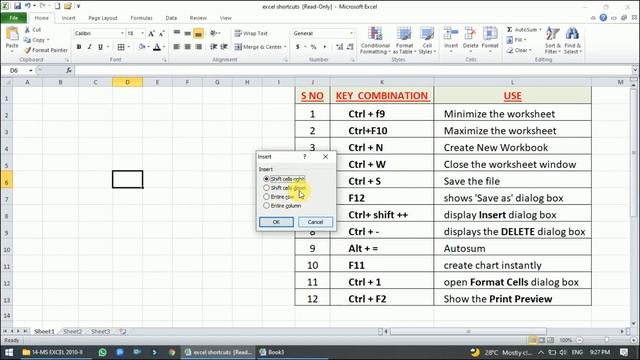Expand the Alignment group dialog launcher
Image resolution: width=640 pixels, height=360 pixels.
tap(285, 60)
